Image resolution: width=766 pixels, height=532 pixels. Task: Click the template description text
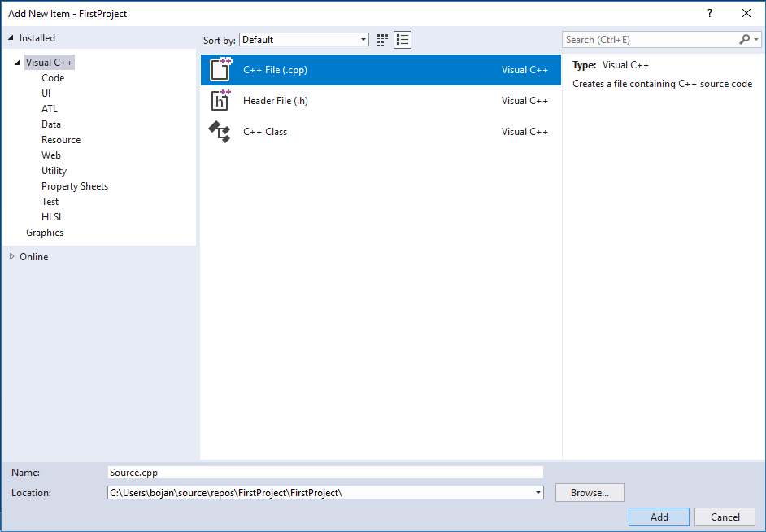pos(662,84)
